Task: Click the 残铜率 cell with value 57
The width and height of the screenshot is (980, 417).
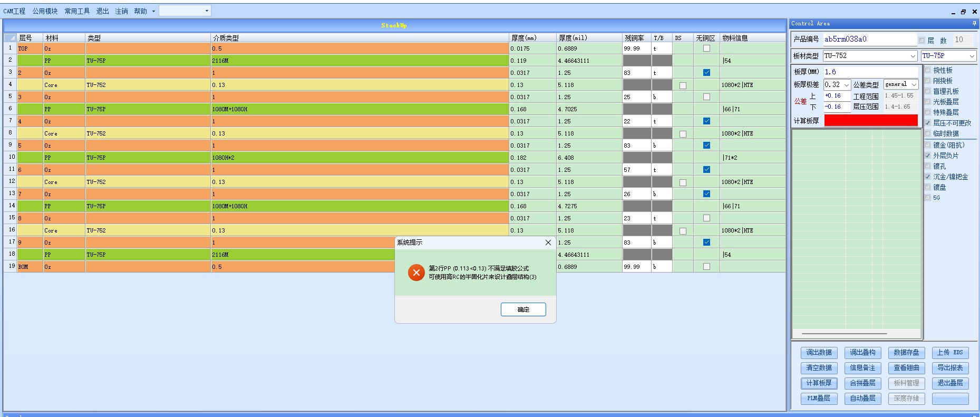Action: point(637,170)
